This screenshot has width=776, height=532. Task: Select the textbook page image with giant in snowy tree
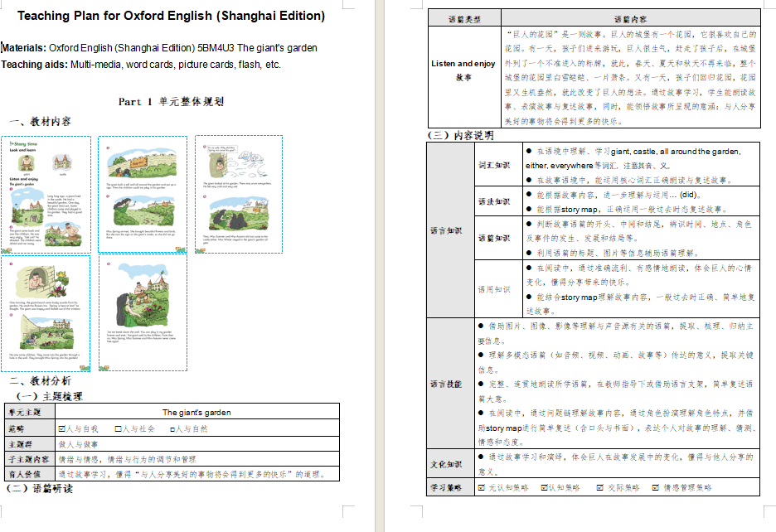click(x=239, y=194)
